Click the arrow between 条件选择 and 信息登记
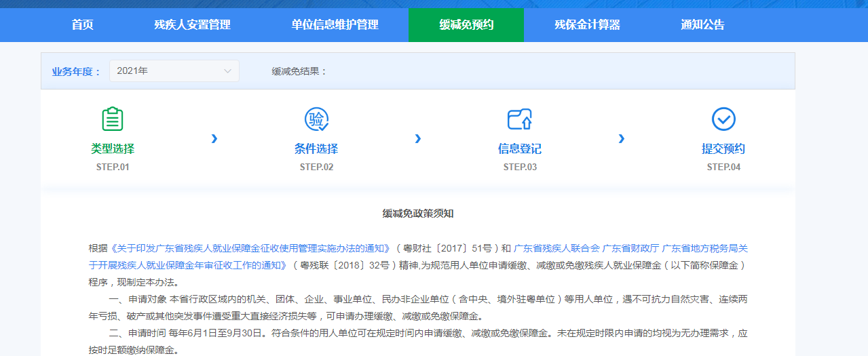Image resolution: width=868 pixels, height=356 pixels. (418, 139)
